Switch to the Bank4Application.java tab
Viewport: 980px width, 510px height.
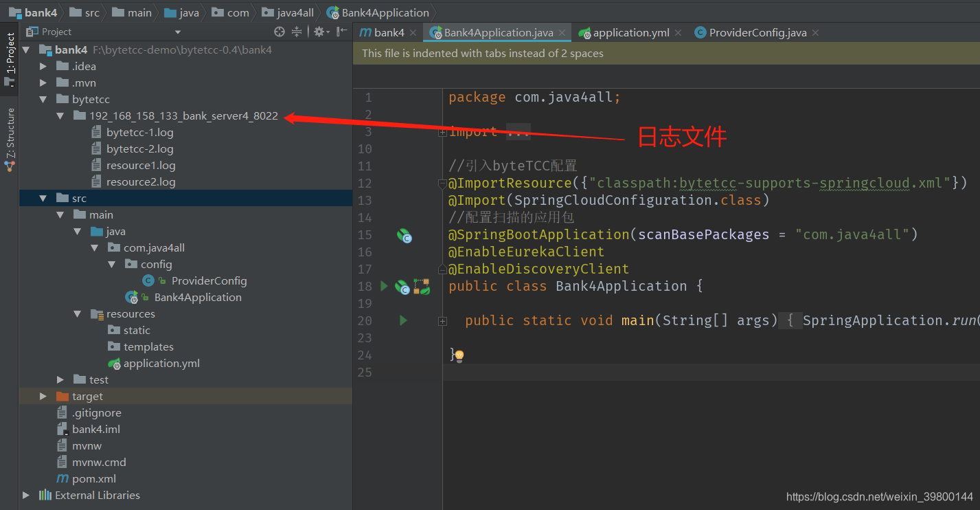[x=498, y=32]
